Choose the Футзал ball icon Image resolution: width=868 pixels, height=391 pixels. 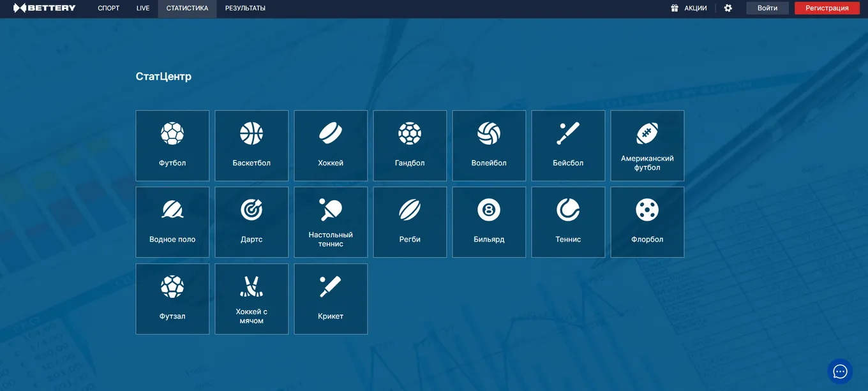point(172,286)
